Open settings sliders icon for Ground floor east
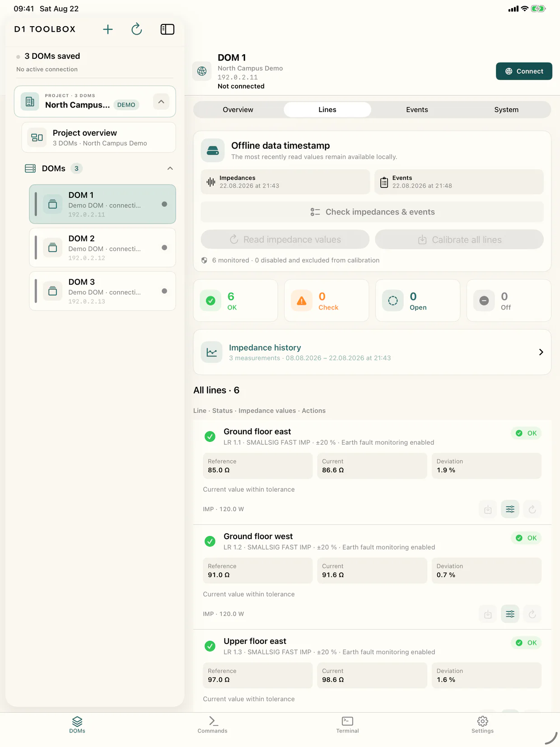Viewport: 560px width, 747px height. coord(510,509)
